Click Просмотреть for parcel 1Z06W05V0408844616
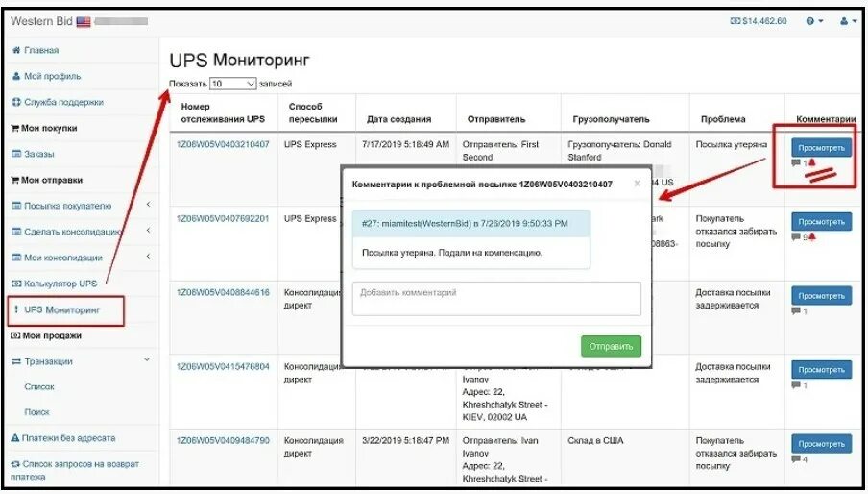The width and height of the screenshot is (868, 494). coord(822,296)
